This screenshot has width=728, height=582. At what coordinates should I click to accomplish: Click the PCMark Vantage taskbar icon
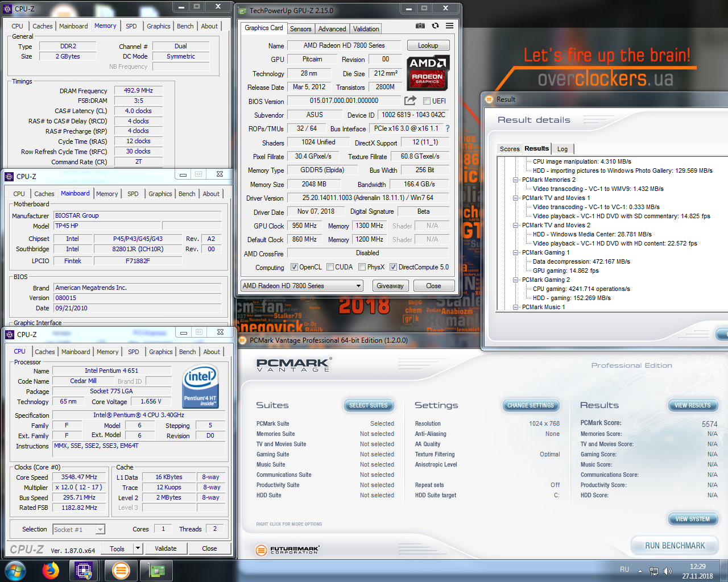(x=121, y=571)
